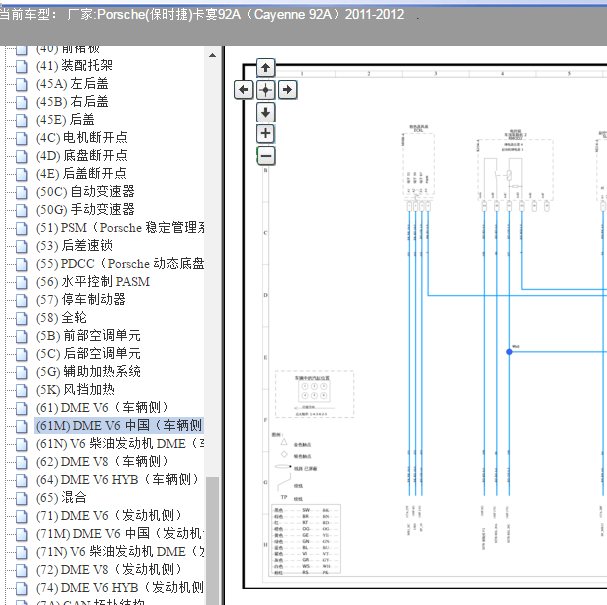Screen dimensions: 607x605
Task: Click document icon beside (53) 后差速锁
Action: coord(22,246)
